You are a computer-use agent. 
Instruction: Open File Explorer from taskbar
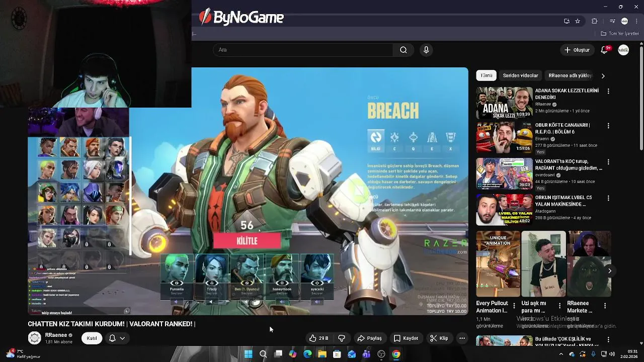click(x=322, y=354)
